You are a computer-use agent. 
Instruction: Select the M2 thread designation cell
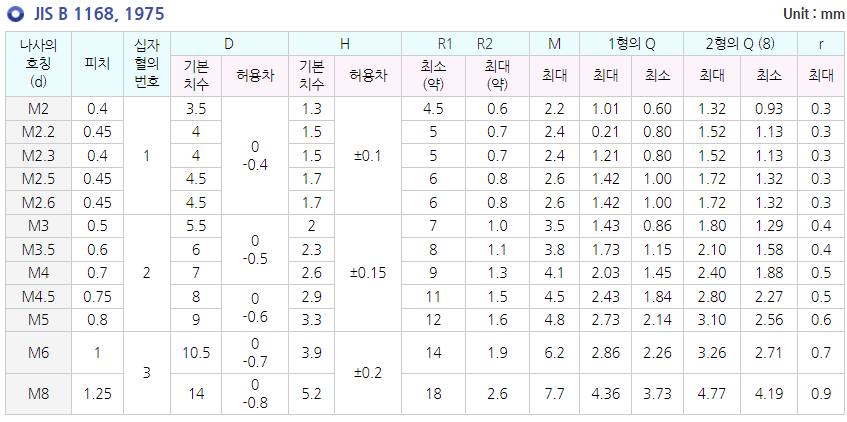click(x=38, y=108)
